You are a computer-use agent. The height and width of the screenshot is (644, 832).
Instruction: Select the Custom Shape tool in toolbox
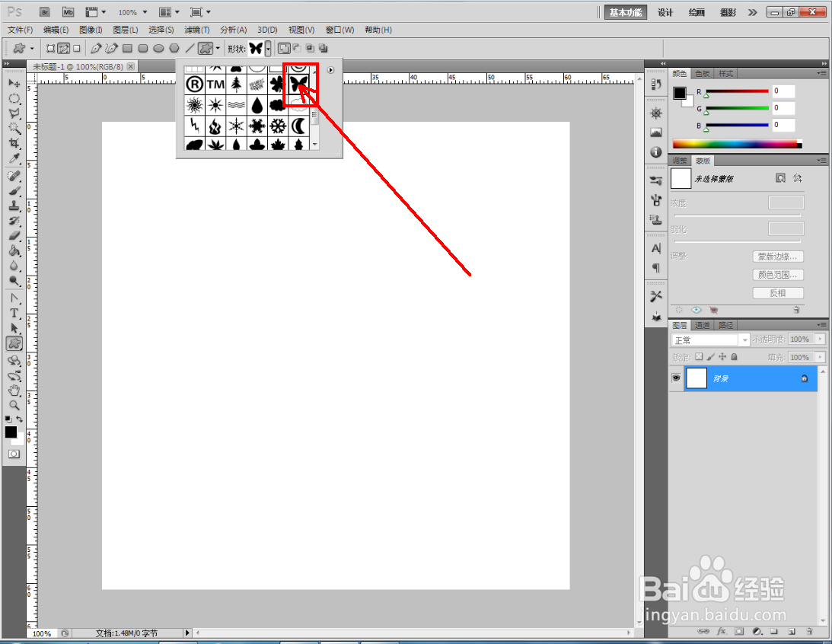point(14,344)
